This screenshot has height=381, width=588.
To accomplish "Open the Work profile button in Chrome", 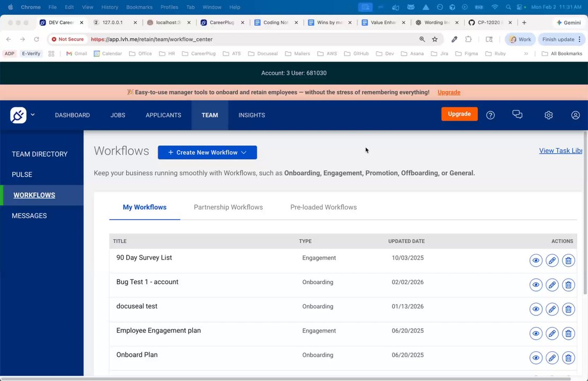I will coord(520,39).
